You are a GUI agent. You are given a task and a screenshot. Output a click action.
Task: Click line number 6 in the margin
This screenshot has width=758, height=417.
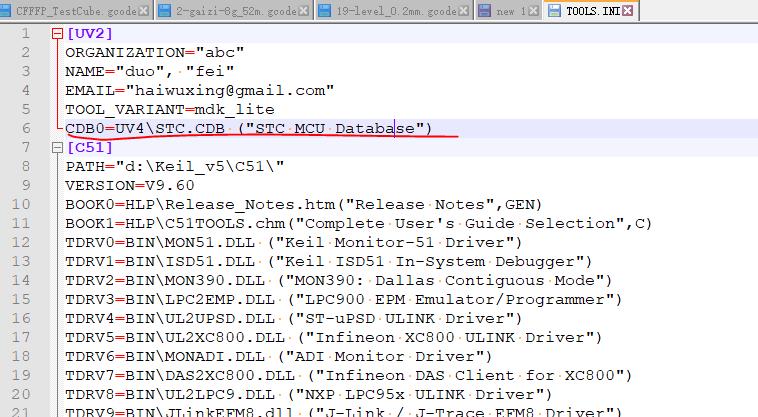(26, 128)
